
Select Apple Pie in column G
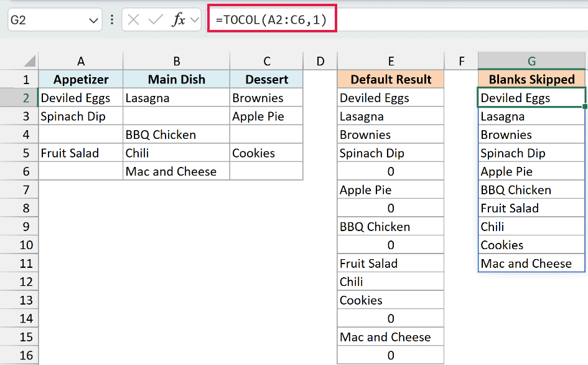pos(531,171)
